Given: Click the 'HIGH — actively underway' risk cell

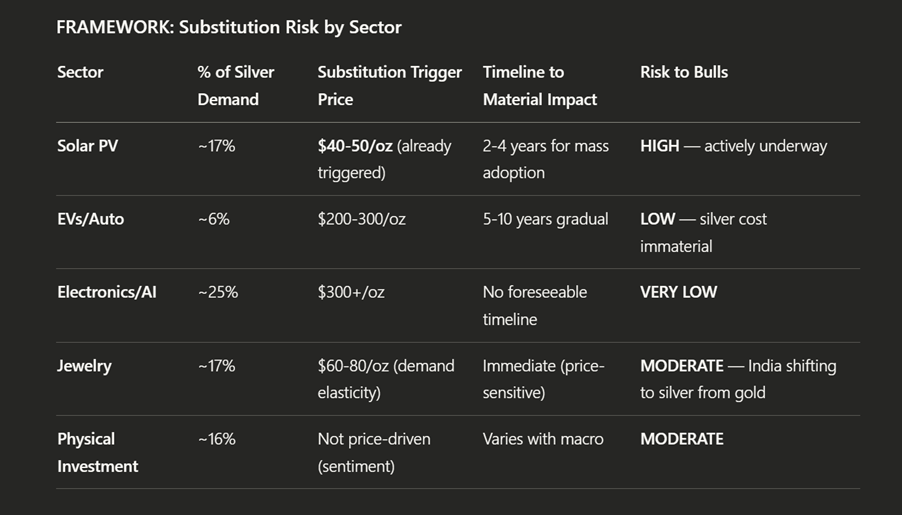Looking at the screenshot, I should click(x=733, y=146).
